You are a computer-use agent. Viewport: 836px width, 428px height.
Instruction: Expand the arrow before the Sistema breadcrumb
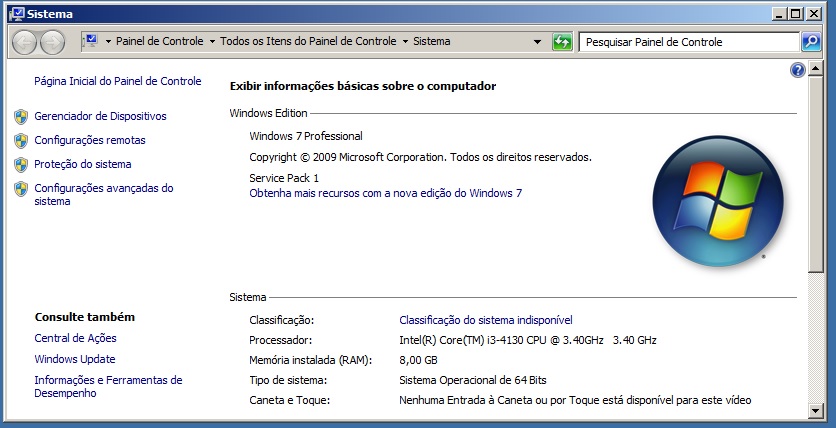pyautogui.click(x=405, y=42)
